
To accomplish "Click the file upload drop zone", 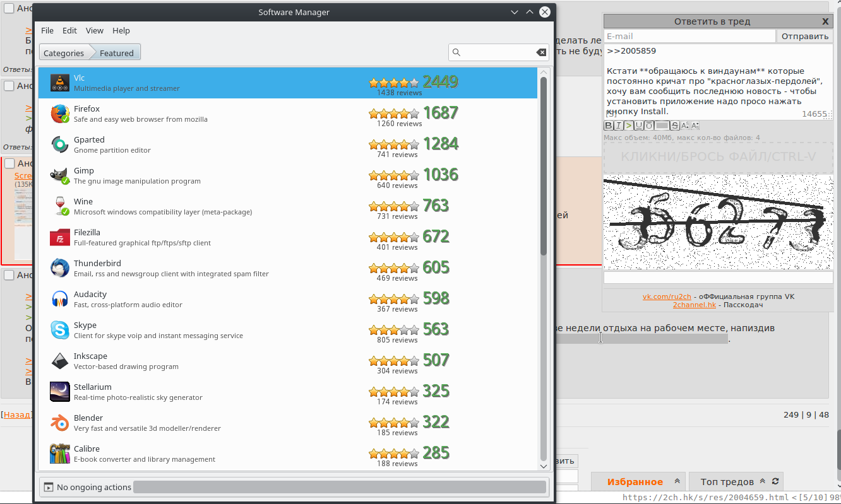I will [x=719, y=158].
